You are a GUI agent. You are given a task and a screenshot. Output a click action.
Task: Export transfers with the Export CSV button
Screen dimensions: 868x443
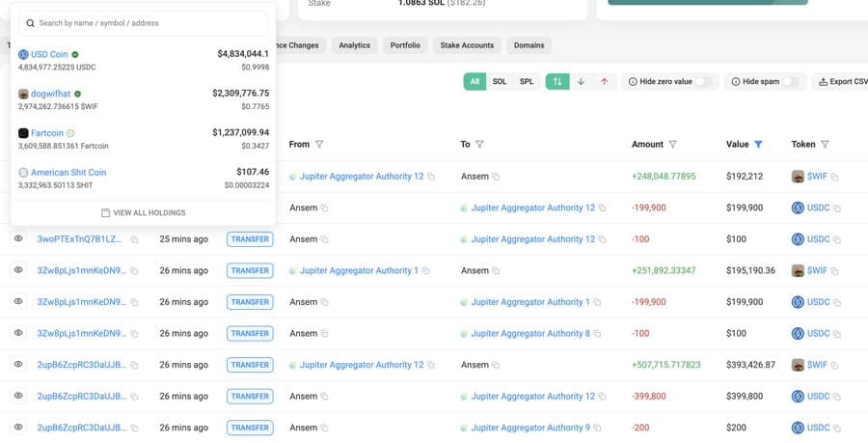839,82
